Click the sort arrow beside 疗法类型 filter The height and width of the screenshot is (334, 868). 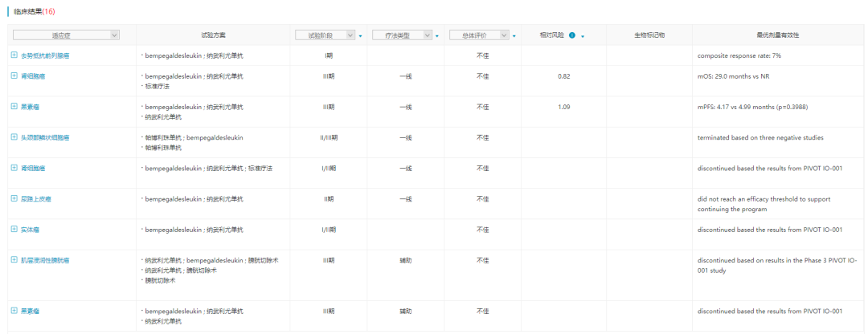[438, 36]
